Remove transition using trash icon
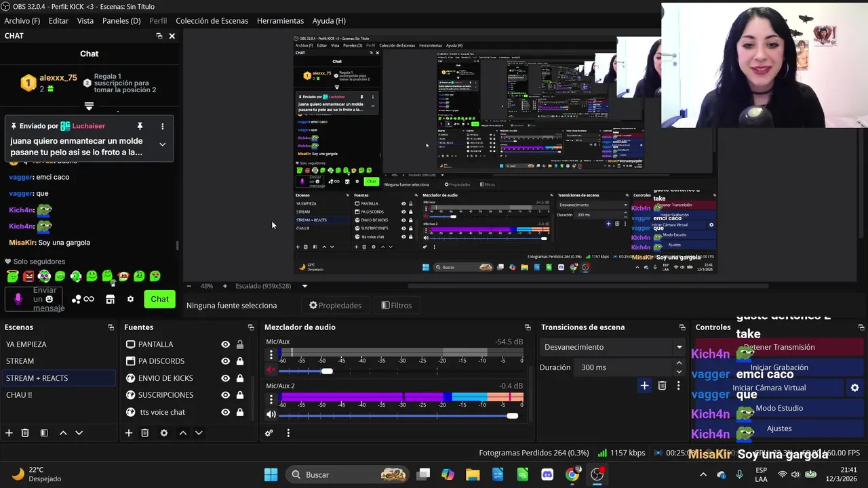The height and width of the screenshot is (488, 868). coord(662,386)
